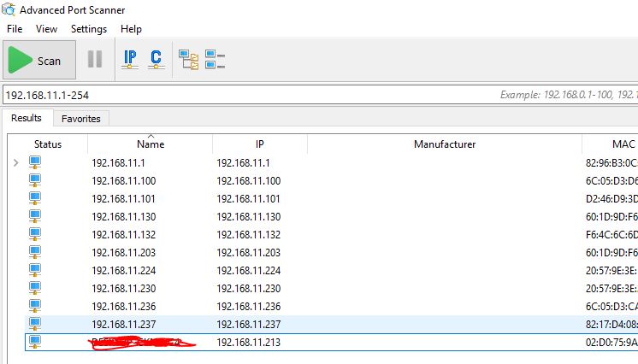
Task: Select name cell 192.168.11.132
Action: coord(124,235)
